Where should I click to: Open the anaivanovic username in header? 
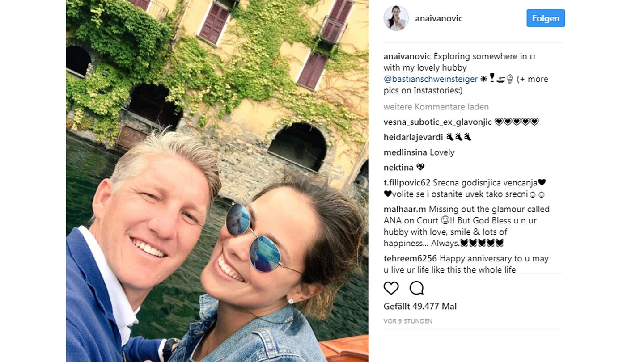pos(439,18)
